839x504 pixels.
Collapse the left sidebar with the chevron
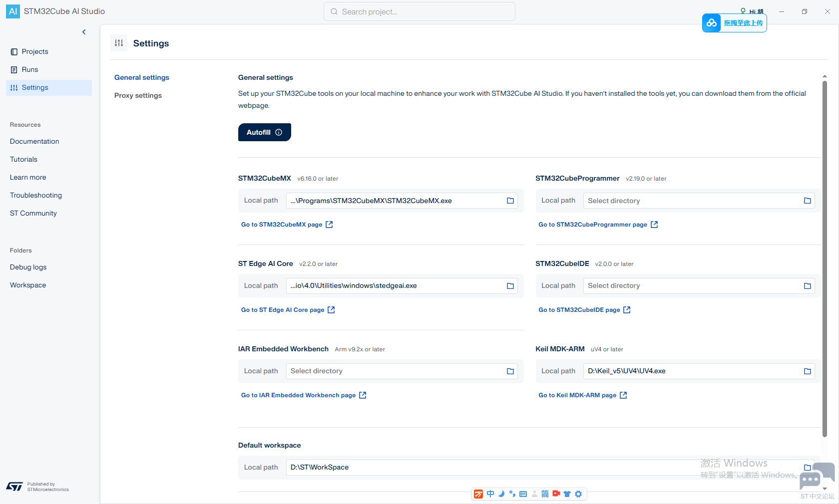coord(84,32)
